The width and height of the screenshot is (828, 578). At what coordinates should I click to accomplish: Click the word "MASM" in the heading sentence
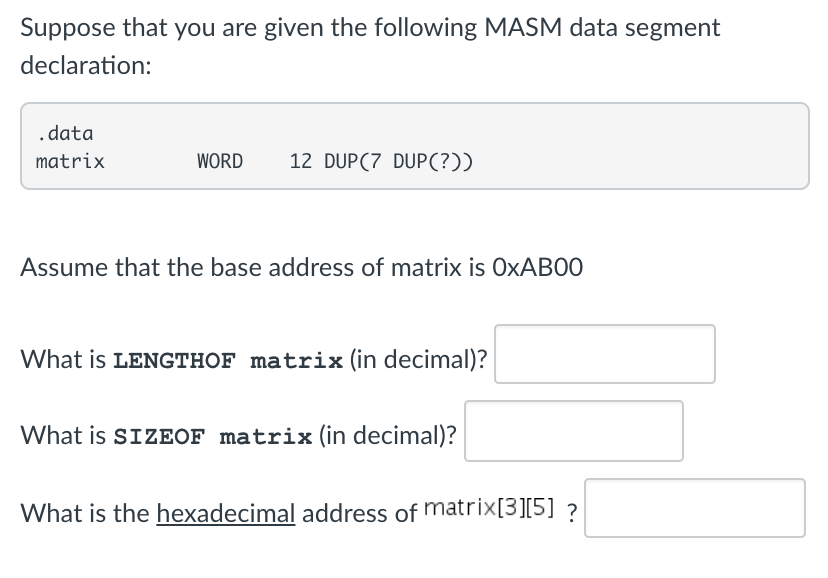point(520,28)
